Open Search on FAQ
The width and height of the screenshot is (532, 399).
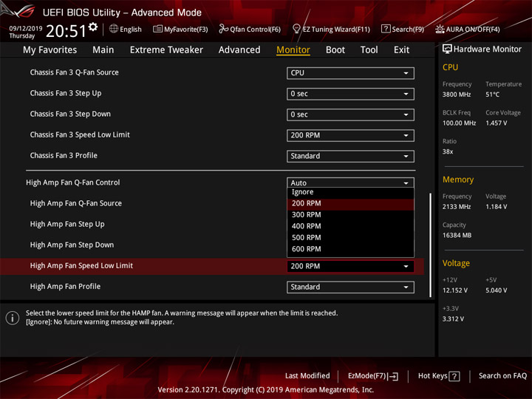coord(502,376)
